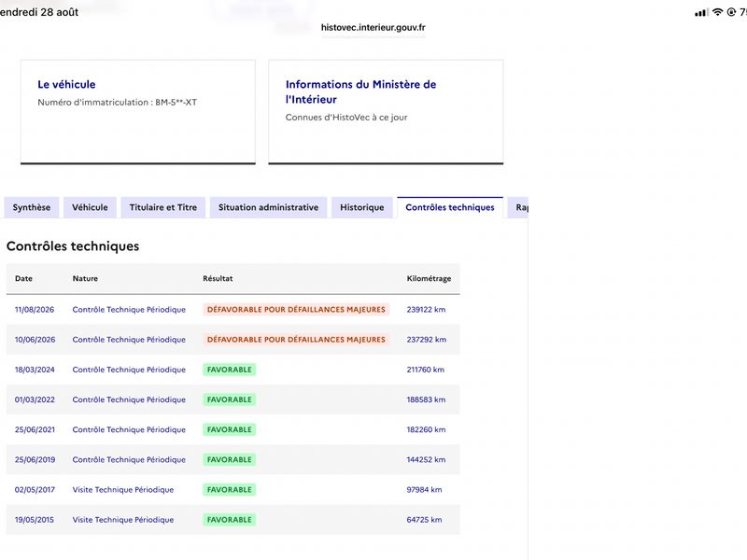Click the DÉFAVORABLE badge for 10/06/2026
This screenshot has height=560, width=747.
(296, 340)
